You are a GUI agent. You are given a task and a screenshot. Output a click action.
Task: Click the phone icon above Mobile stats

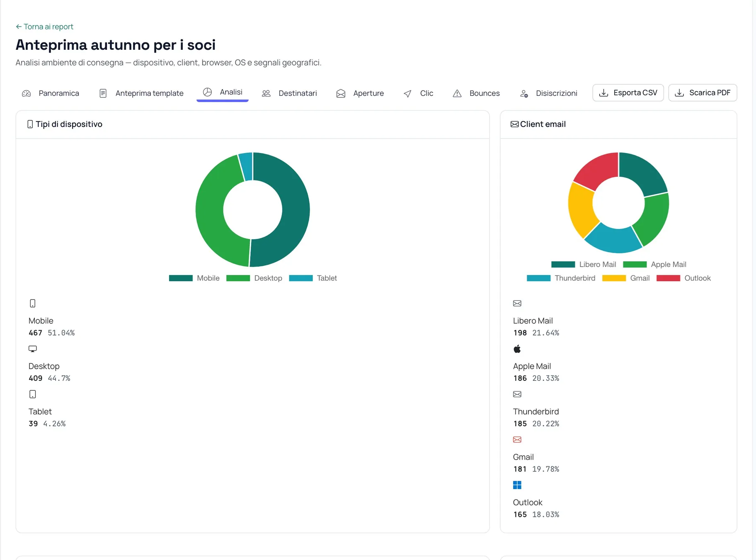pos(33,303)
